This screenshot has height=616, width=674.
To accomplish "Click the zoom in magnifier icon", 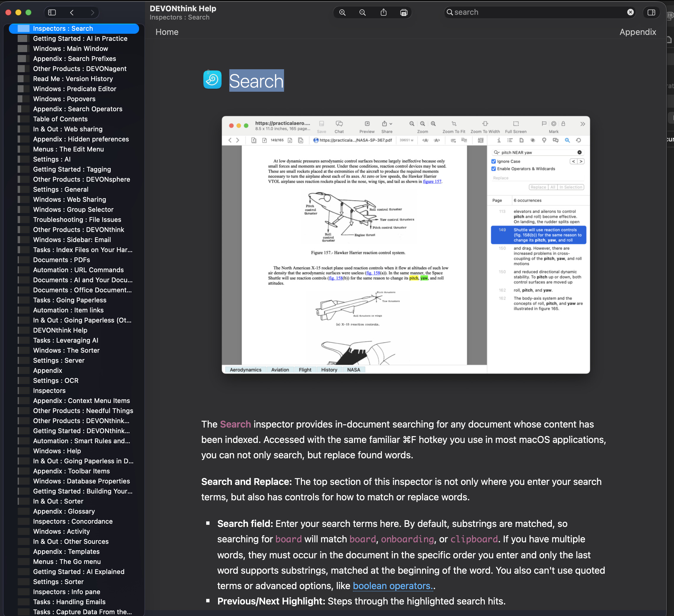I will tap(342, 12).
